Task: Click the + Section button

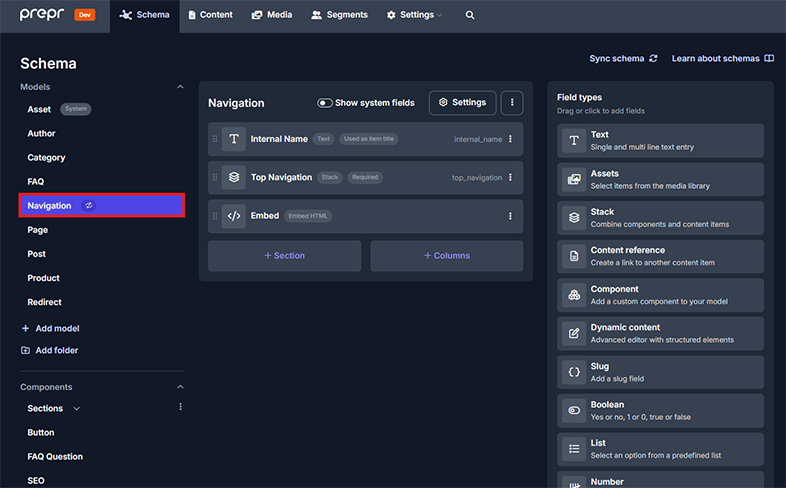Action: pos(284,256)
